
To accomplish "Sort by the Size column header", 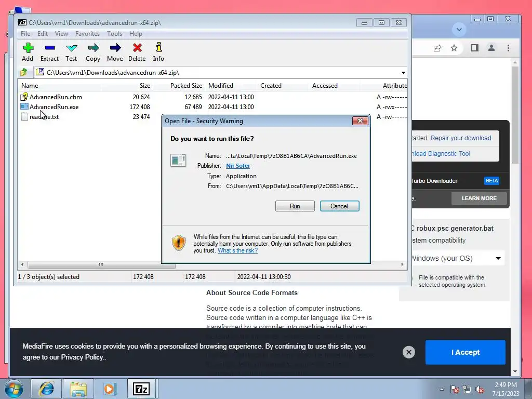I will pos(127,86).
